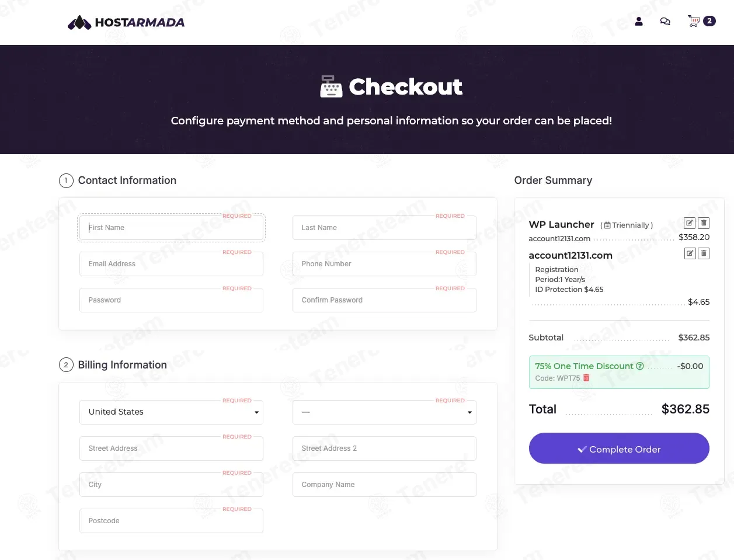Open the shopping cart with 2 items

701,21
